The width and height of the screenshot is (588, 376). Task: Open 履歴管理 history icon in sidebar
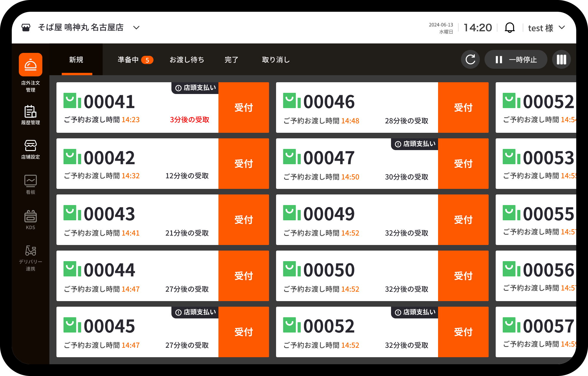pyautogui.click(x=31, y=112)
